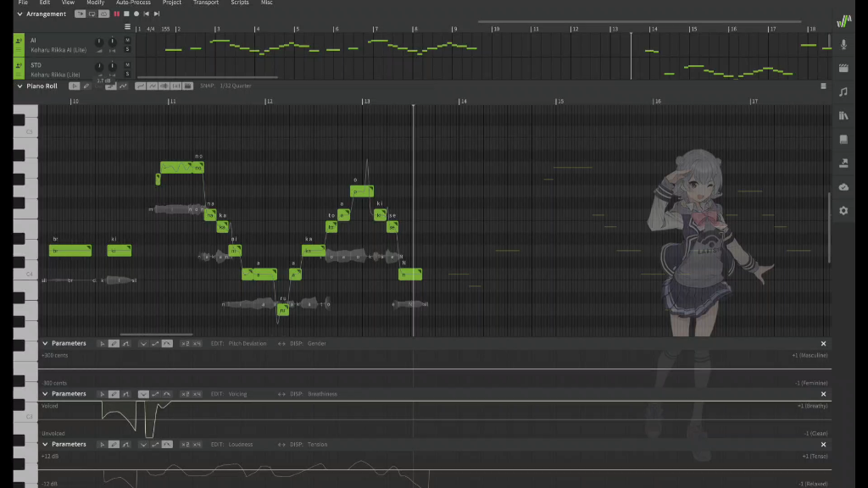Toggle loop playback in Arrangement toolbar
Image resolution: width=868 pixels, height=488 pixels.
(x=92, y=14)
